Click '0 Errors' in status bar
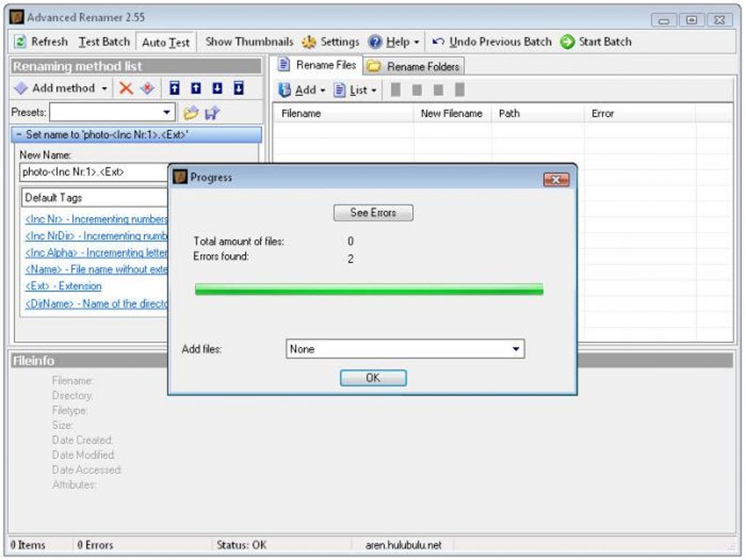746x560 pixels. click(x=95, y=545)
